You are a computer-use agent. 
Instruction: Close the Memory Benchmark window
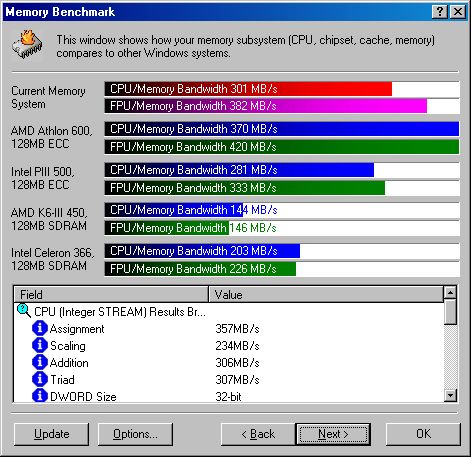pyautogui.click(x=458, y=12)
